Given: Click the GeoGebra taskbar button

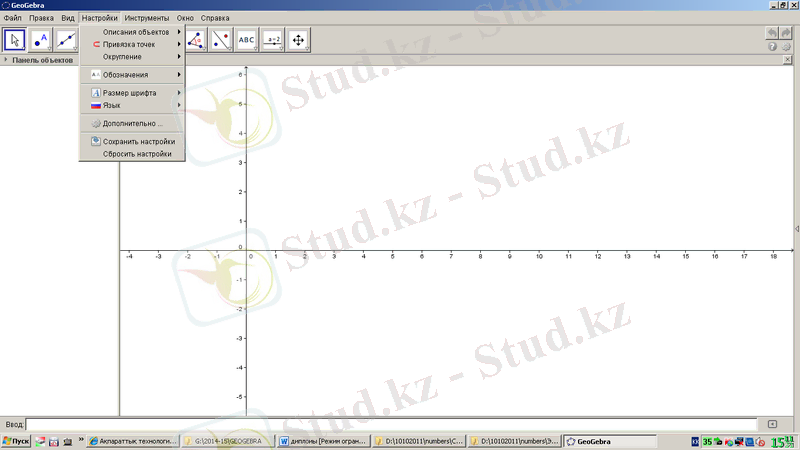Looking at the screenshot, I should coord(610,441).
